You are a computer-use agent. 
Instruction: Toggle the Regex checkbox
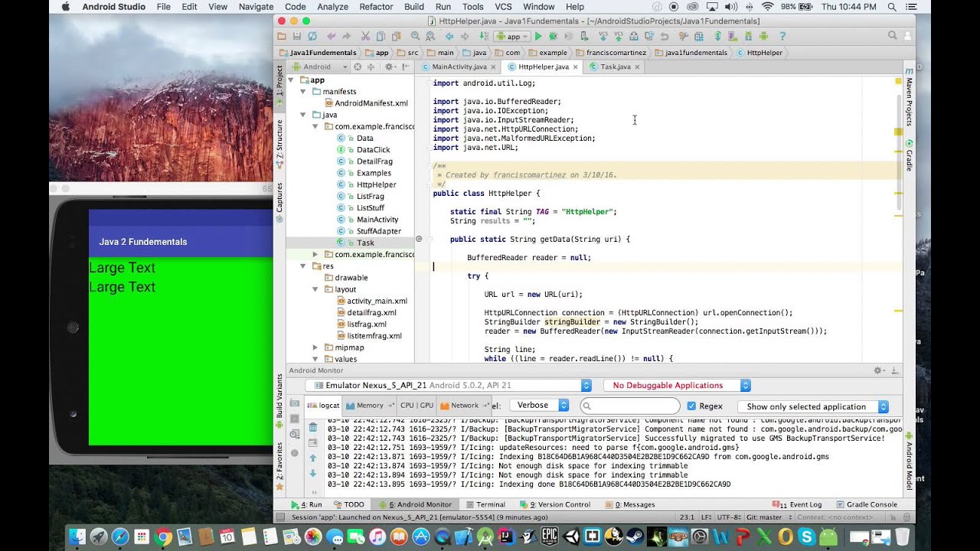(x=691, y=406)
